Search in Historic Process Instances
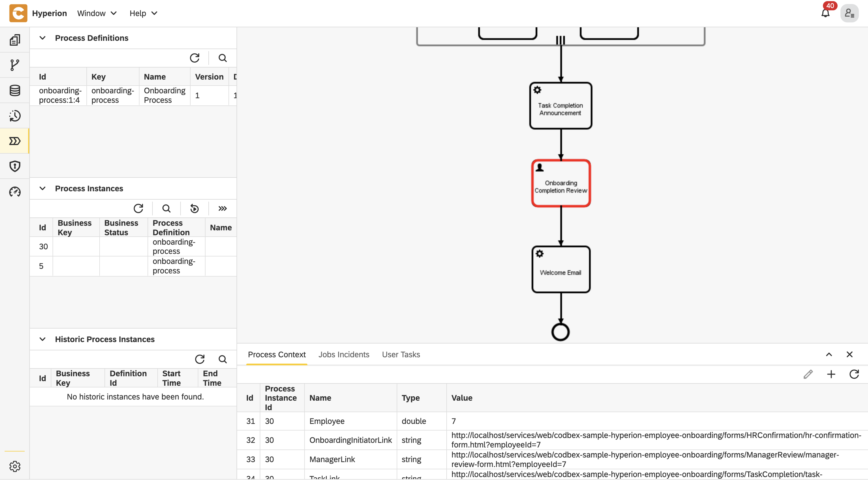Image resolution: width=868 pixels, height=494 pixels. pyautogui.click(x=222, y=359)
